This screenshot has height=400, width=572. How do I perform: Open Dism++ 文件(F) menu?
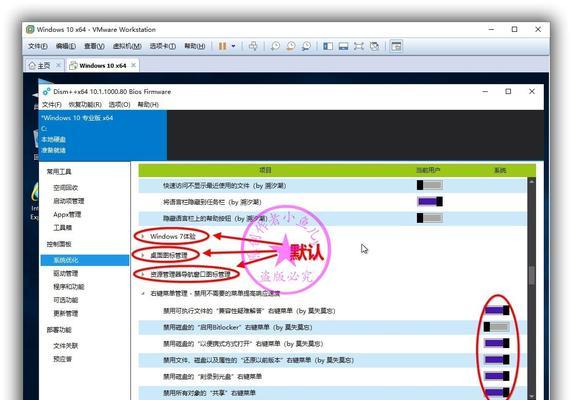51,105
